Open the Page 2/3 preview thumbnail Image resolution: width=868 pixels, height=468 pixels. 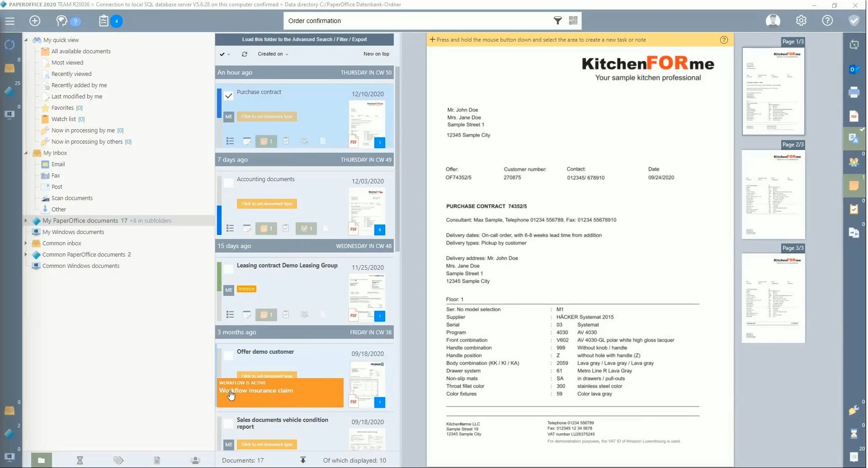pos(773,195)
